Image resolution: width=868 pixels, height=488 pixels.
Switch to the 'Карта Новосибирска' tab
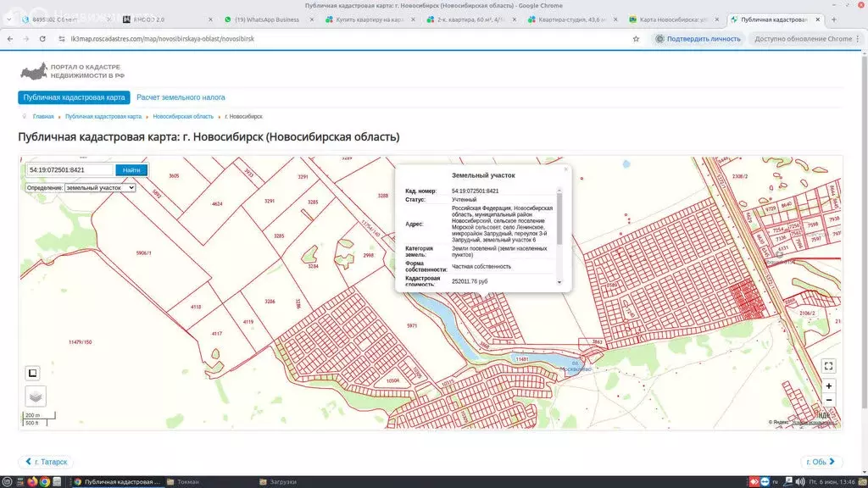click(x=672, y=19)
